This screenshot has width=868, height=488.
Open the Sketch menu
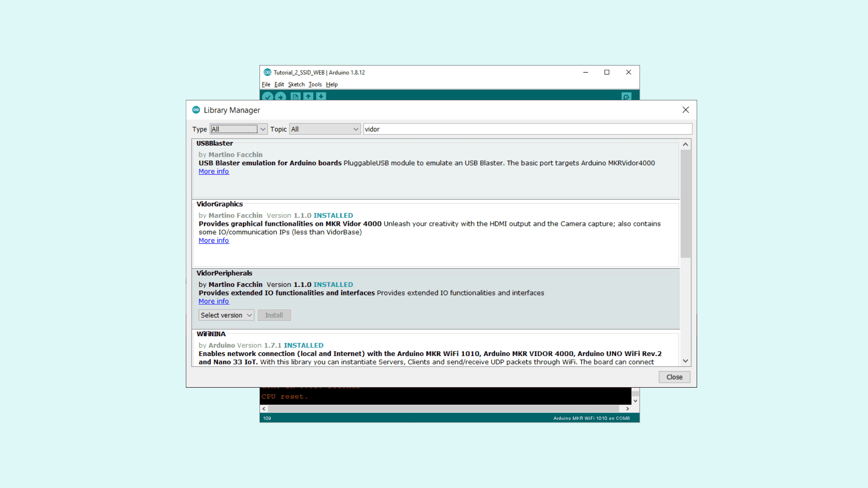pyautogui.click(x=296, y=84)
